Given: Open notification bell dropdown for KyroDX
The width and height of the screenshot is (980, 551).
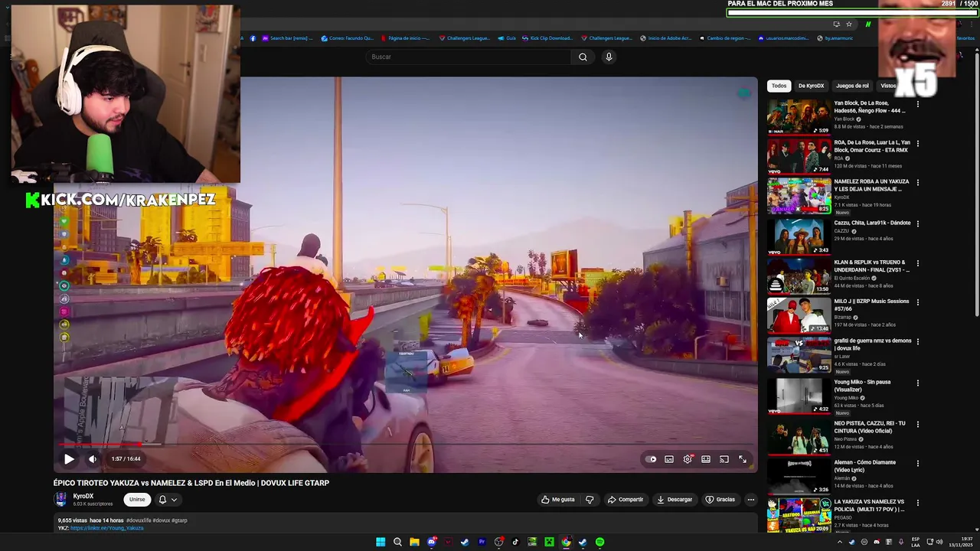Looking at the screenshot, I should 168,500.
